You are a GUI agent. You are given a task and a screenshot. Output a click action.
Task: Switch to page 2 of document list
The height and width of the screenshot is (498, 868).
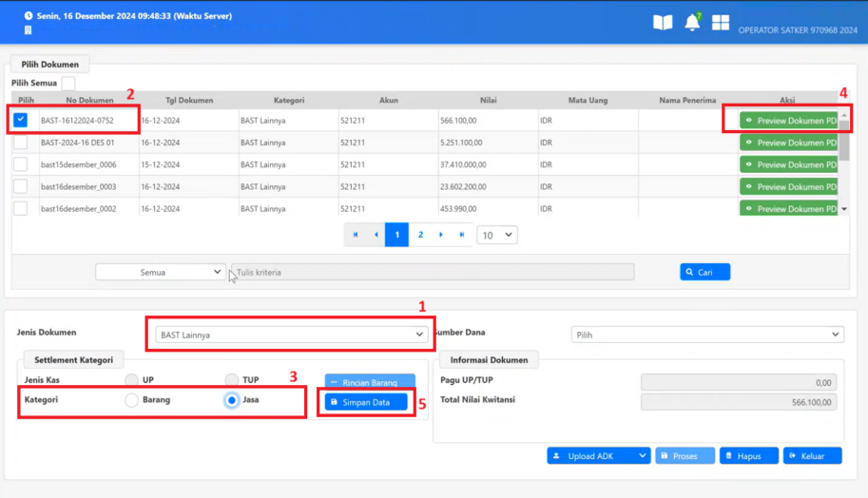click(x=420, y=235)
